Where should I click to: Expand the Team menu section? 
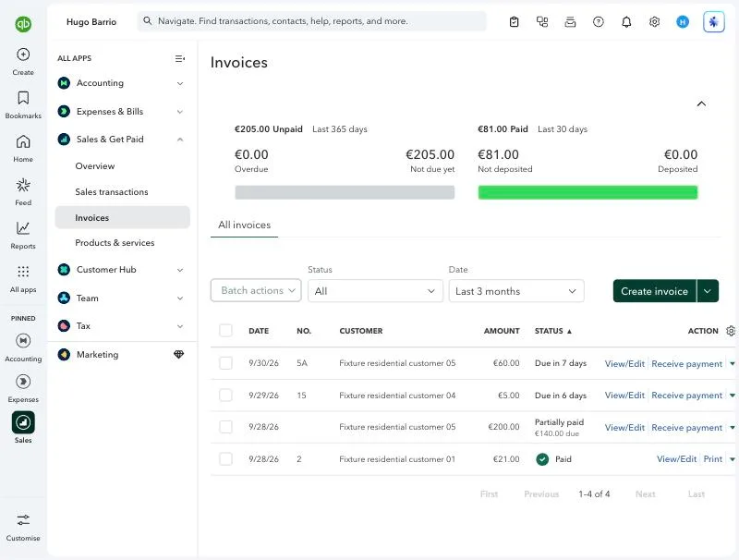180,298
